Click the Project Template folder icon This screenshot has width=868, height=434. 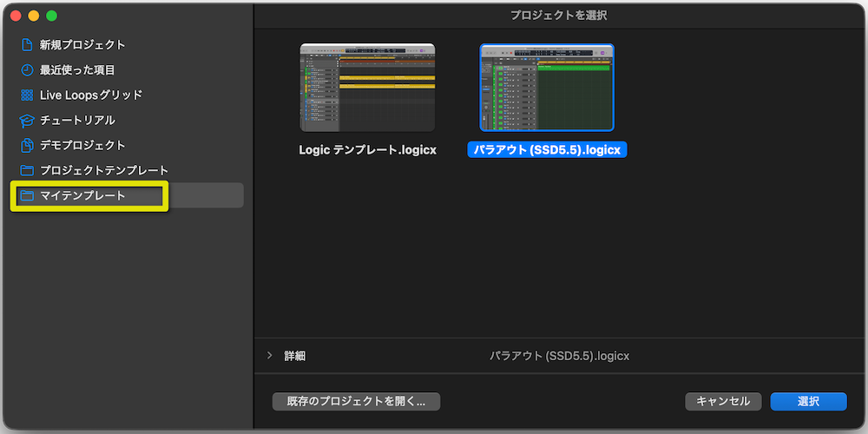coord(27,171)
